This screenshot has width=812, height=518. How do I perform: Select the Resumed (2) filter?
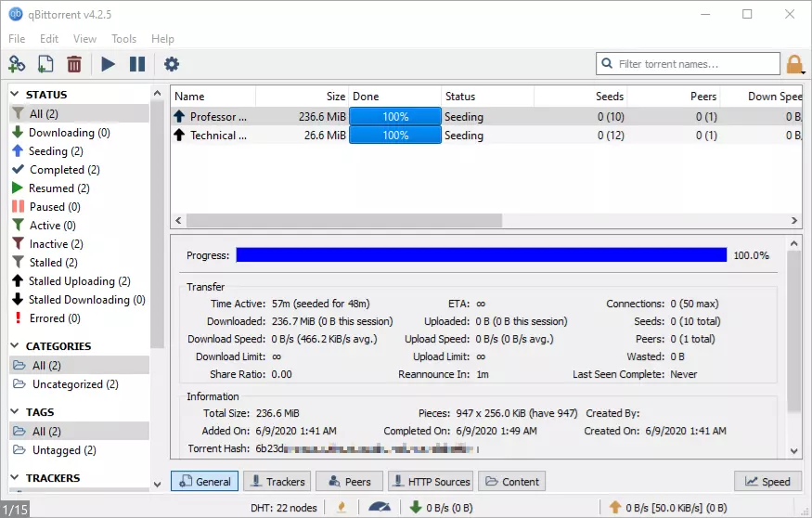(x=79, y=188)
